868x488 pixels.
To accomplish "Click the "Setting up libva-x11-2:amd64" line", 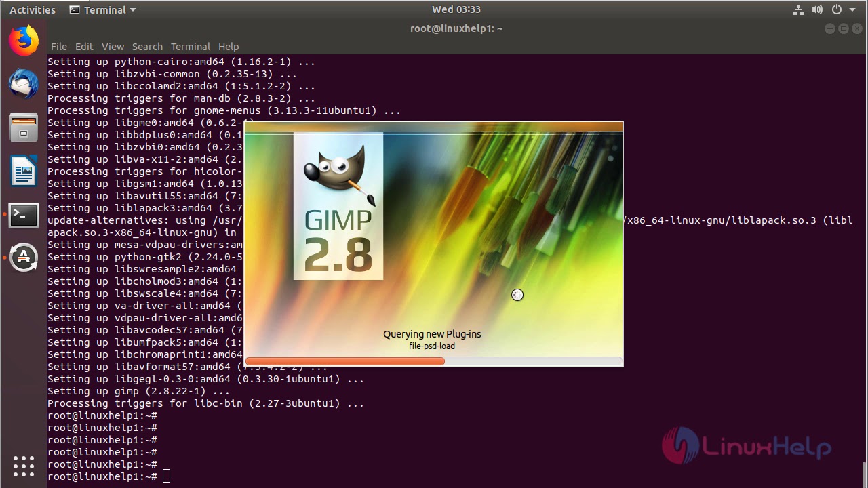I will pyautogui.click(x=145, y=159).
